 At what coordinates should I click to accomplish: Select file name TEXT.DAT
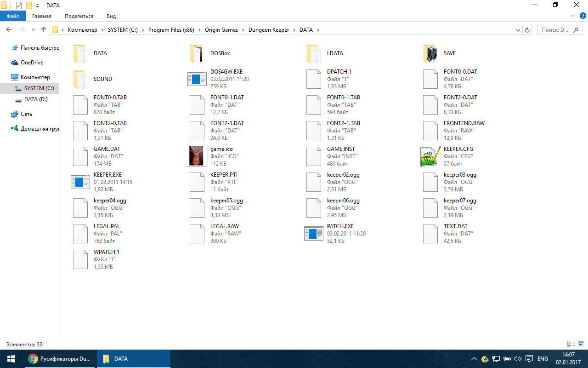click(455, 226)
